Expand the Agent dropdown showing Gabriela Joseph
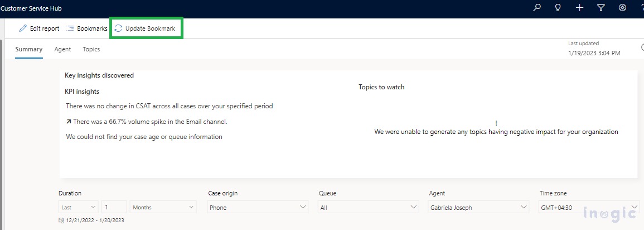This screenshot has width=644, height=230. click(x=478, y=207)
